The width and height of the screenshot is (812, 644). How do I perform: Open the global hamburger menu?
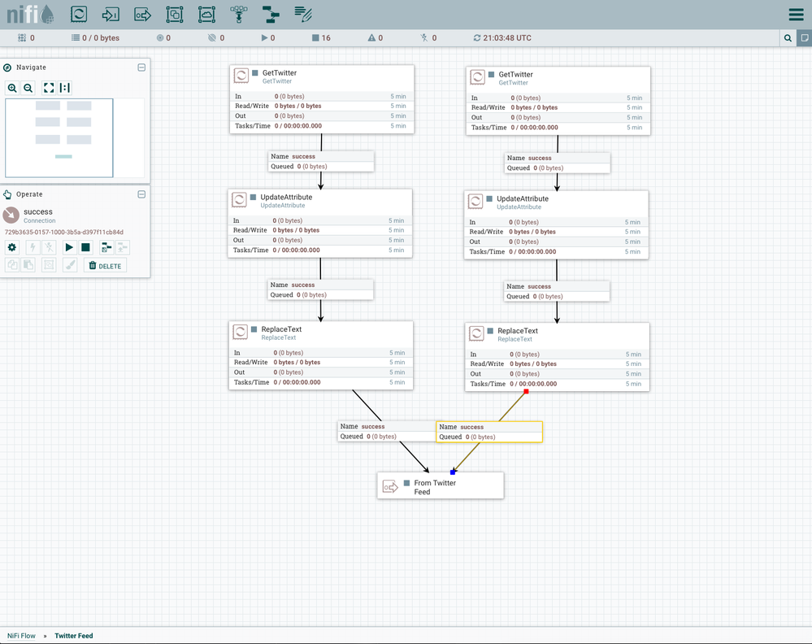(796, 15)
